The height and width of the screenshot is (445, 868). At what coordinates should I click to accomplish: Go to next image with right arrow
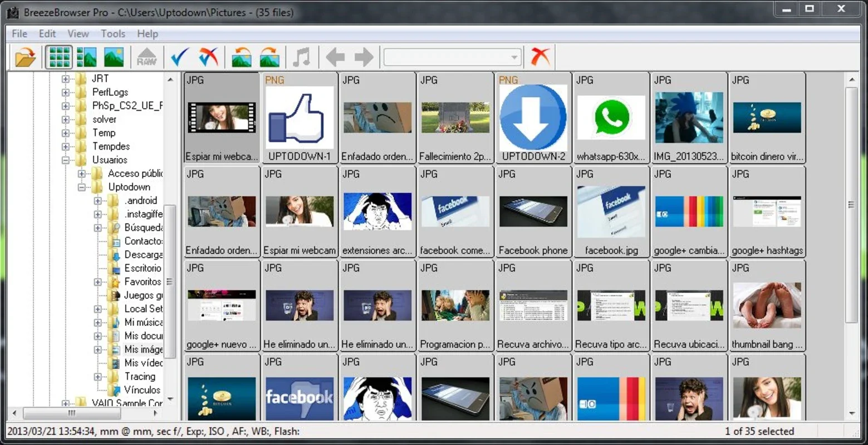coord(364,57)
